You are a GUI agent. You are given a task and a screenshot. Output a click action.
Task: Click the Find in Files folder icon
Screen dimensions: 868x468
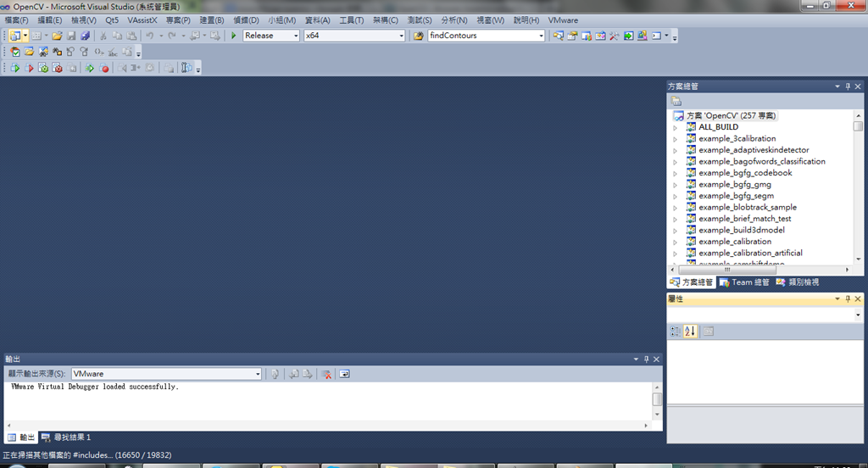tap(419, 36)
